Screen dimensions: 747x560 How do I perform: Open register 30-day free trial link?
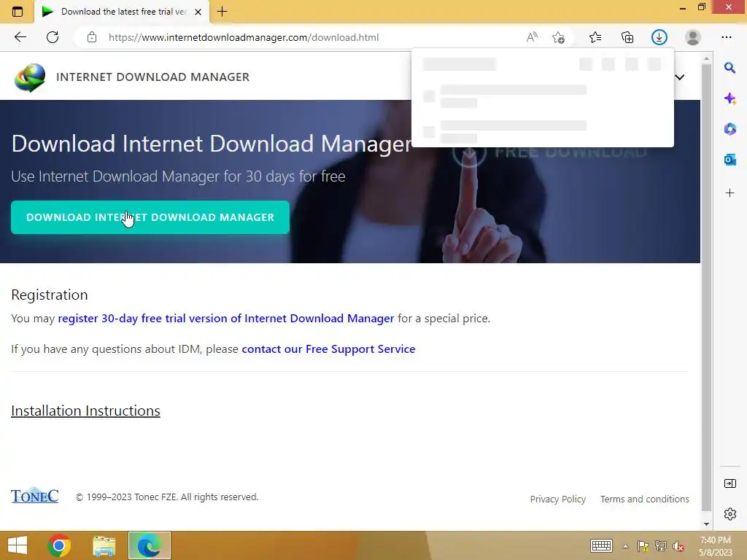(226, 318)
